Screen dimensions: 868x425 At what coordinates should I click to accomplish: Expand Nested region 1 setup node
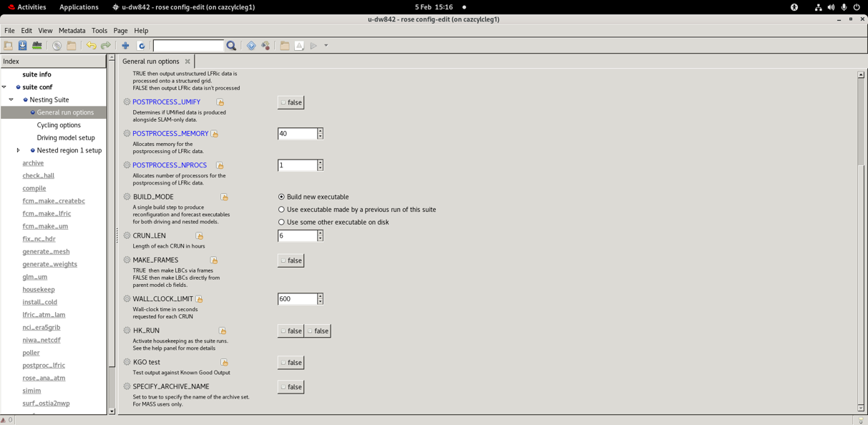pyautogui.click(x=19, y=150)
